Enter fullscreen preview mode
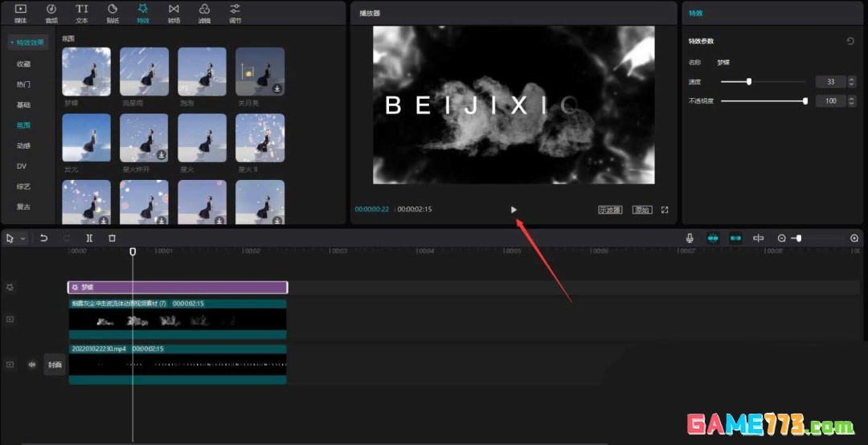 (665, 210)
